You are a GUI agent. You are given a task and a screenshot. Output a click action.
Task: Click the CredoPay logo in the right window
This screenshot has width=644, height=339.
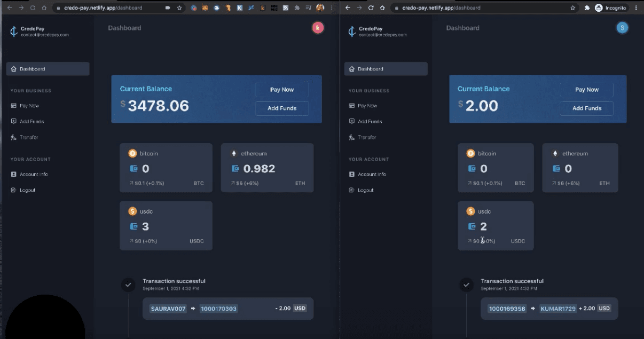pos(352,31)
